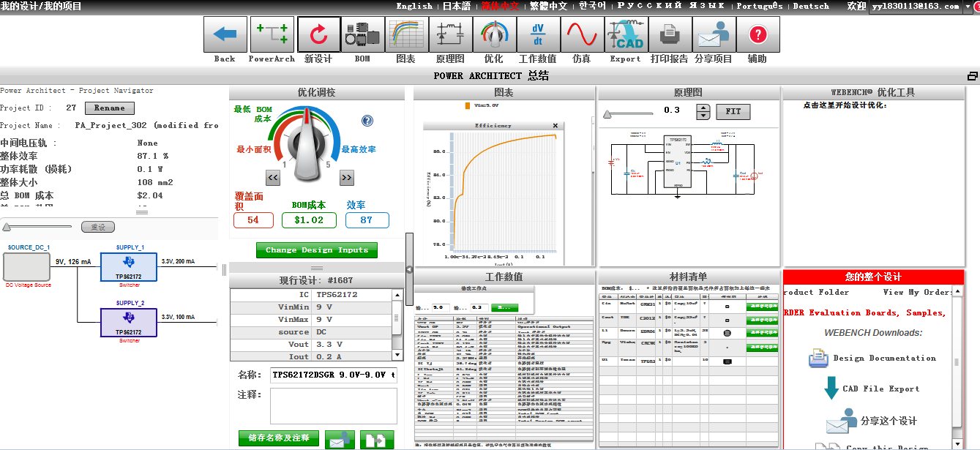Open the BOM toolbar icon
Viewport: 980px width, 450px height.
[x=362, y=34]
